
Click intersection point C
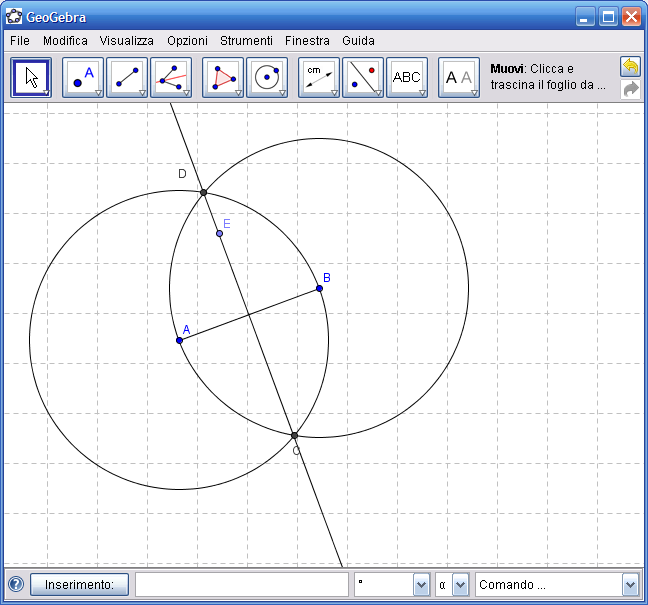click(x=294, y=436)
